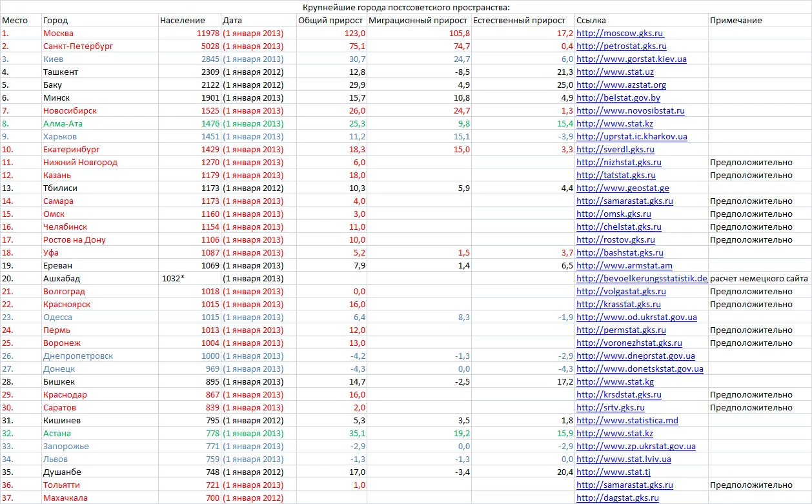Visit the www.novosibstat.ru link

coord(630,110)
